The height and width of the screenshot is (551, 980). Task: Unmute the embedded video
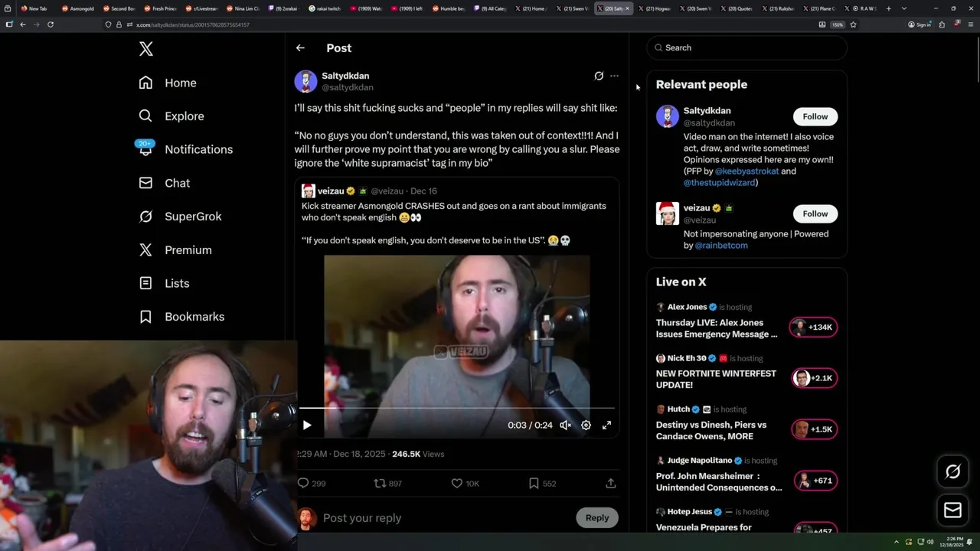565,425
